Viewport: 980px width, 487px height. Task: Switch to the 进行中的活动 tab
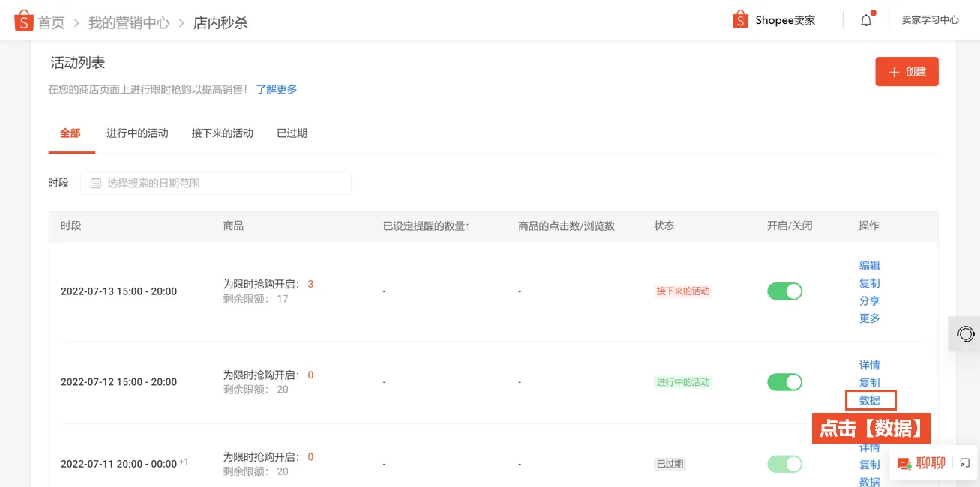point(137,132)
